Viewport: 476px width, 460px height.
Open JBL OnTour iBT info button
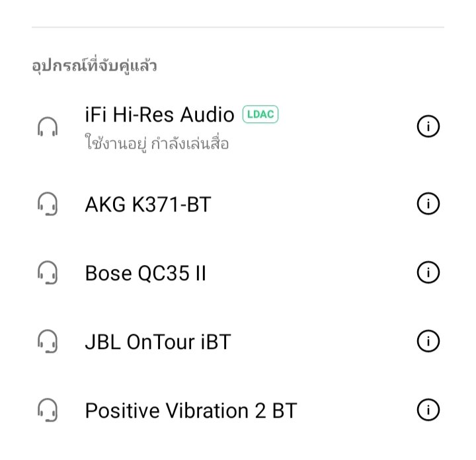pyautogui.click(x=428, y=341)
